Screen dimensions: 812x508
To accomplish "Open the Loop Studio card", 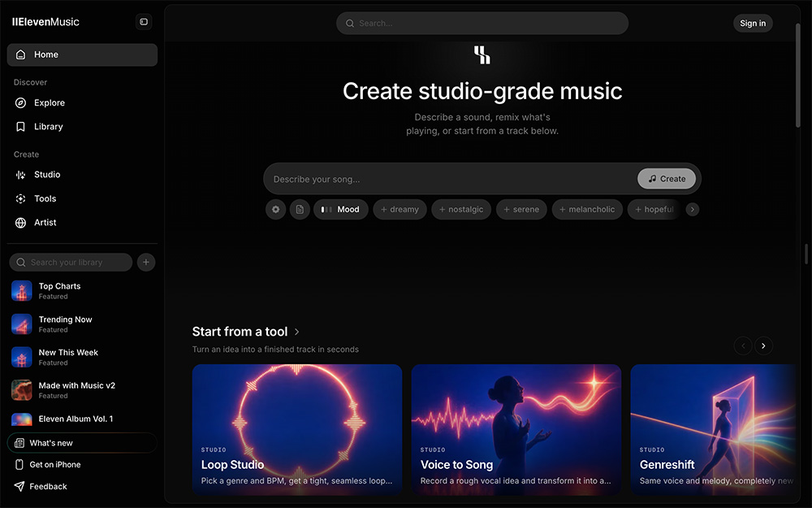I will (297, 429).
